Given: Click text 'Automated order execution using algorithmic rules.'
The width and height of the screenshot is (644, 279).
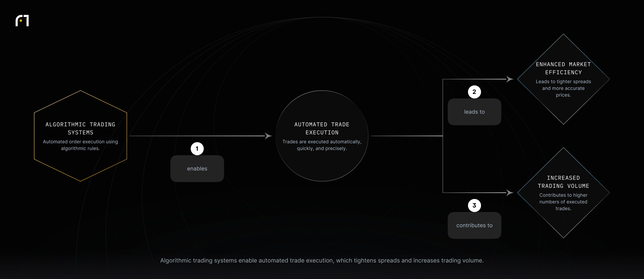Looking at the screenshot, I should [x=80, y=145].
